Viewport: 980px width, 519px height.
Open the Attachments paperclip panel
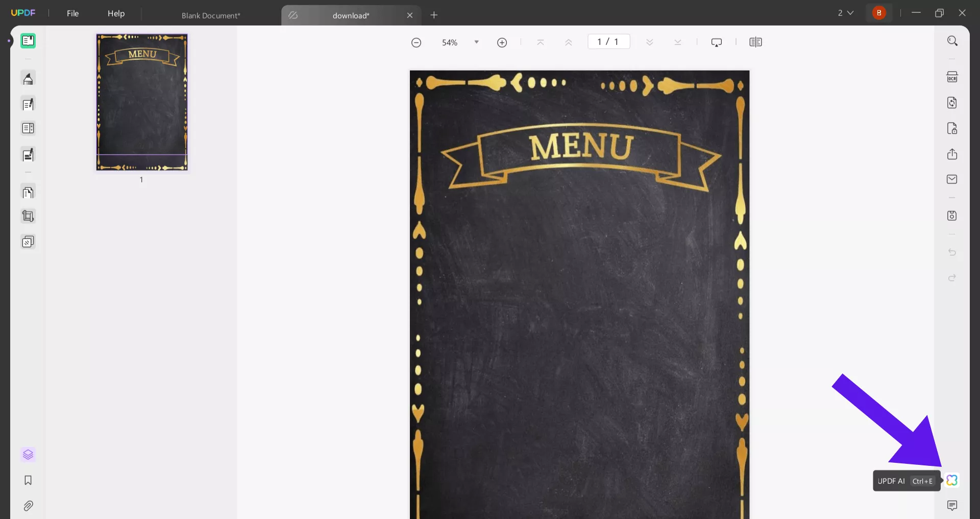28,506
